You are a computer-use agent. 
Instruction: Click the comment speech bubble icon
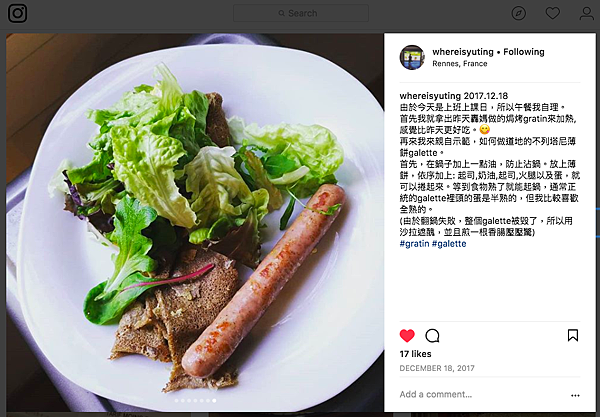(432, 336)
